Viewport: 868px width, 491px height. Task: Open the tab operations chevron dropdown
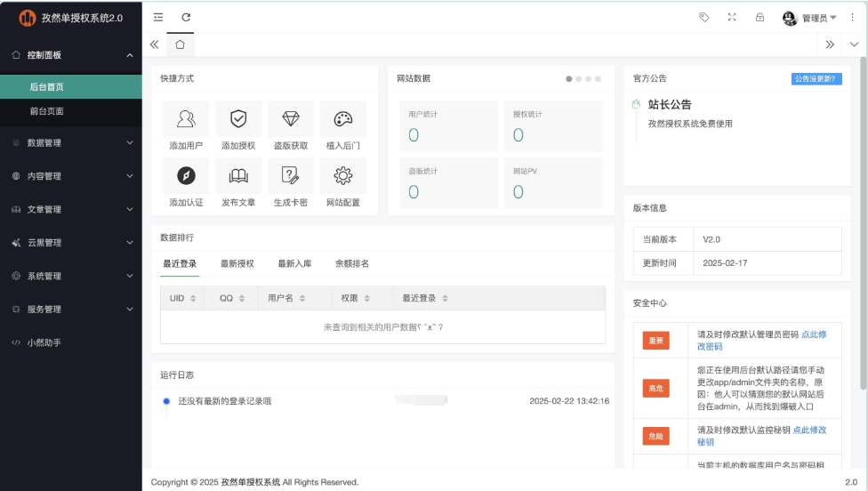click(854, 44)
